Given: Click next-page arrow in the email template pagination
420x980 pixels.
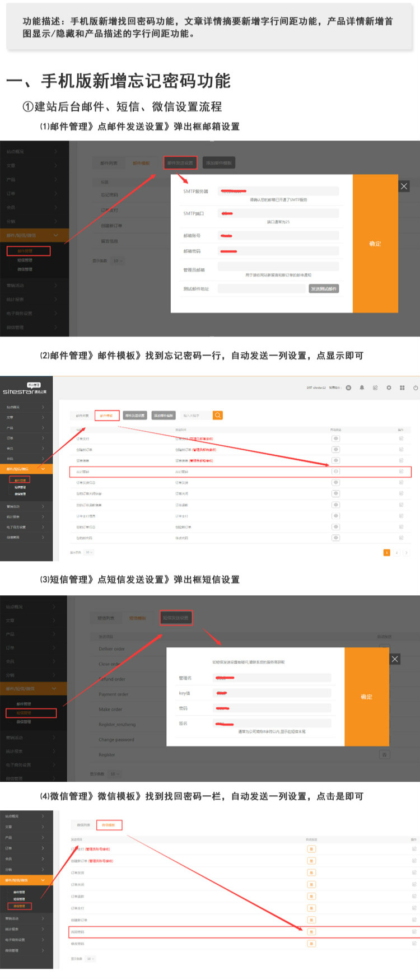Looking at the screenshot, I should [x=406, y=553].
